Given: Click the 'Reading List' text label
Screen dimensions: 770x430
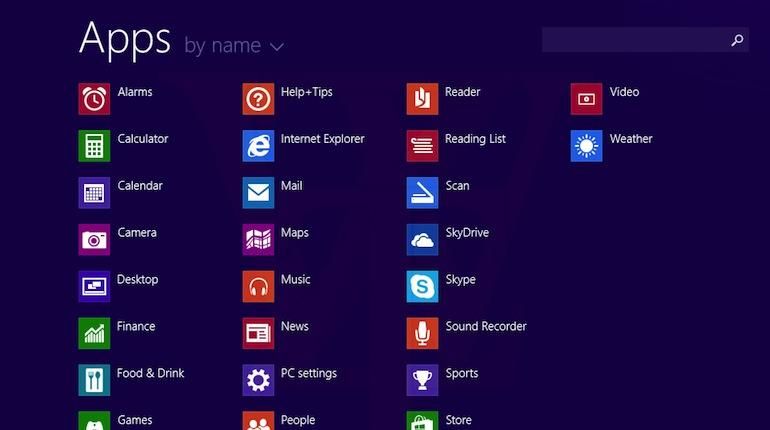Looking at the screenshot, I should pos(475,139).
